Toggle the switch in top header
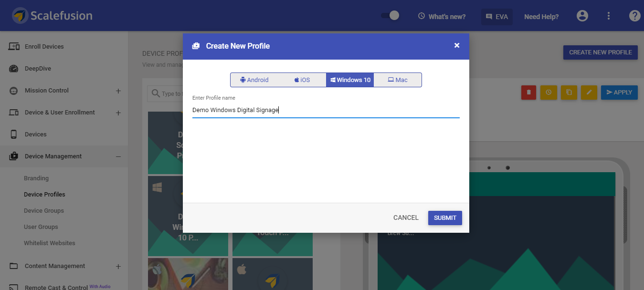The height and width of the screenshot is (290, 644). (x=390, y=16)
